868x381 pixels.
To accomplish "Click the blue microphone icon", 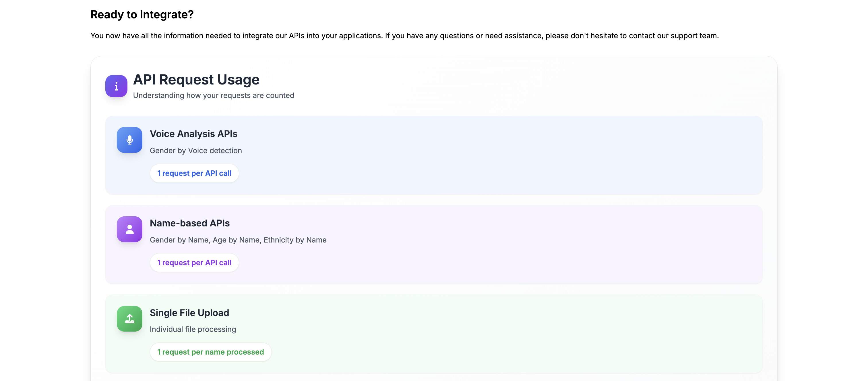I will click(129, 140).
